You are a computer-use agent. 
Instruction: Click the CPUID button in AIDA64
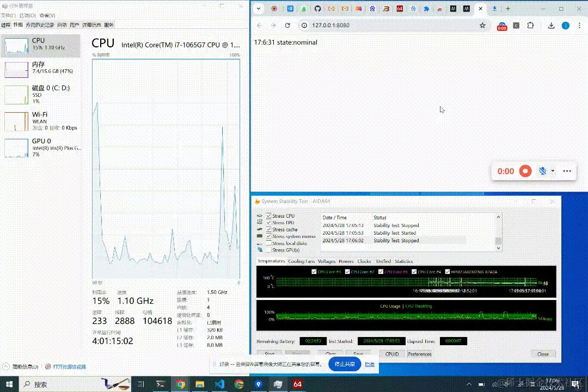[x=392, y=354]
